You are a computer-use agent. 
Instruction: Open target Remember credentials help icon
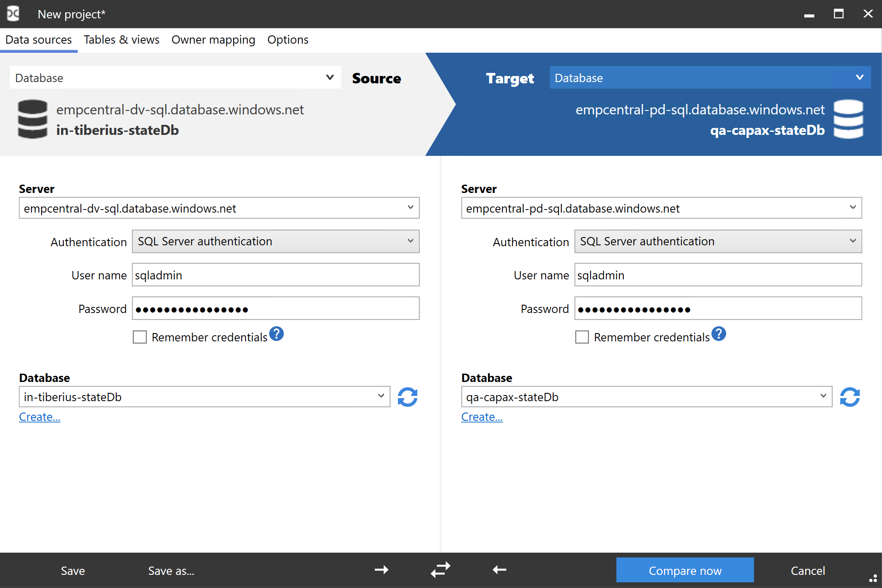click(x=719, y=334)
